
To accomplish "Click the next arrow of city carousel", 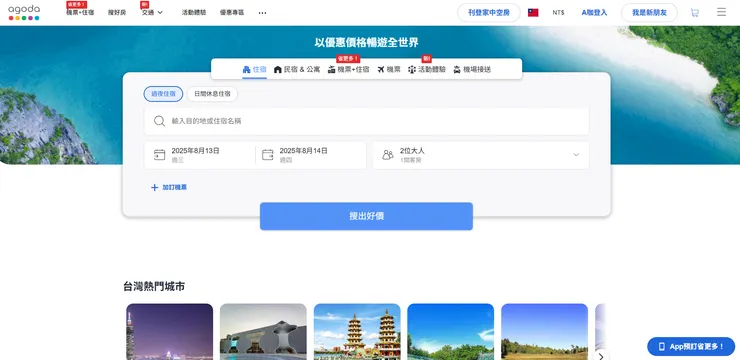I will click(601, 356).
